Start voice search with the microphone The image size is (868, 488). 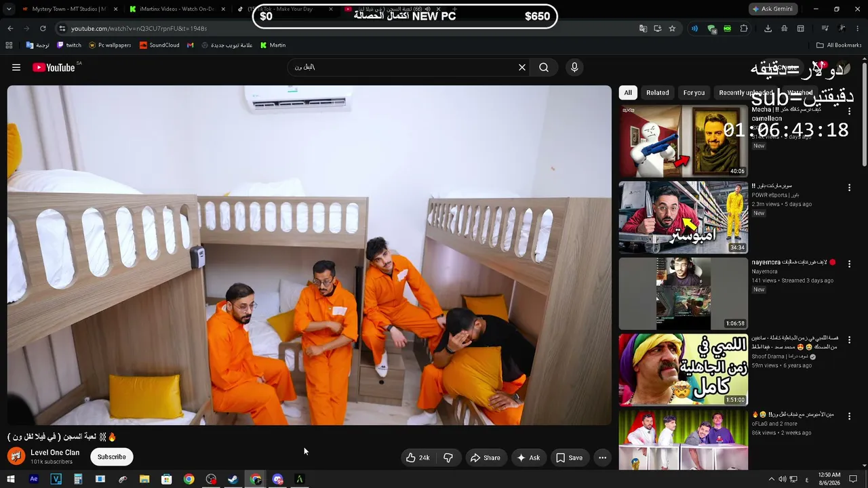(x=574, y=67)
